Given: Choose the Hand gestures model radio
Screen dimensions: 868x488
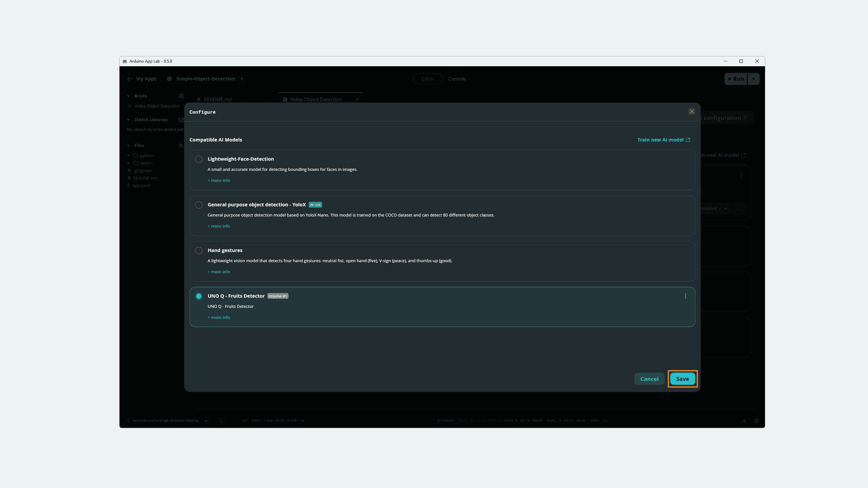Looking at the screenshot, I should [x=199, y=251].
